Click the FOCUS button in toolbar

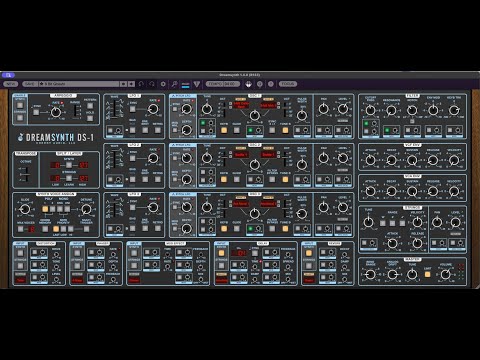pyautogui.click(x=287, y=84)
